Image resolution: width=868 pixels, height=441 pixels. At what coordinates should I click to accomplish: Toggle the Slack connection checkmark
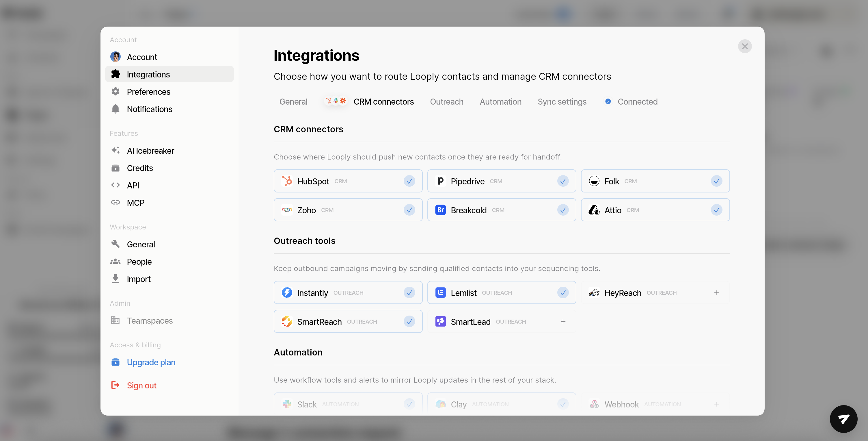pyautogui.click(x=409, y=404)
